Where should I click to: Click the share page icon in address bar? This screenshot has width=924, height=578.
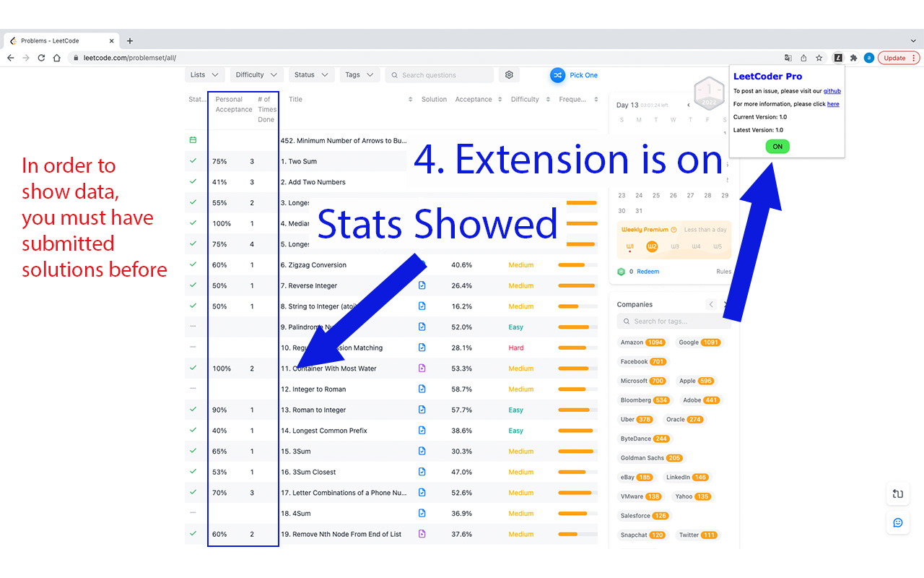pyautogui.click(x=803, y=58)
